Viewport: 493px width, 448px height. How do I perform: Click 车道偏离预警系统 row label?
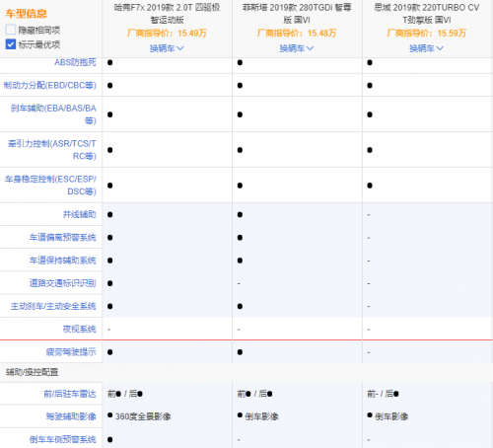[62, 237]
